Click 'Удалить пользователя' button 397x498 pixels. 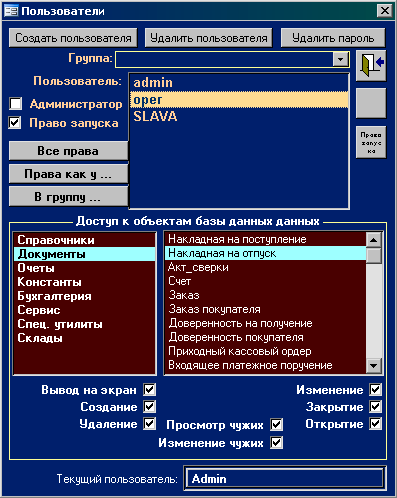click(209, 38)
